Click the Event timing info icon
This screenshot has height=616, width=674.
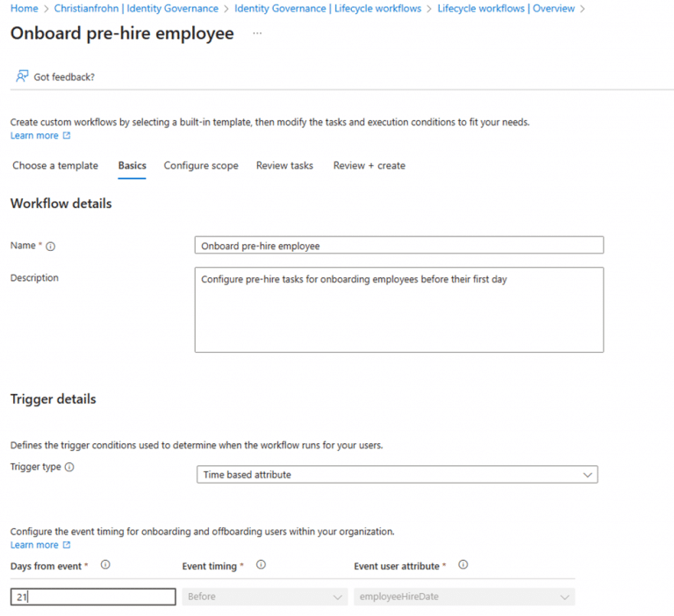261,565
